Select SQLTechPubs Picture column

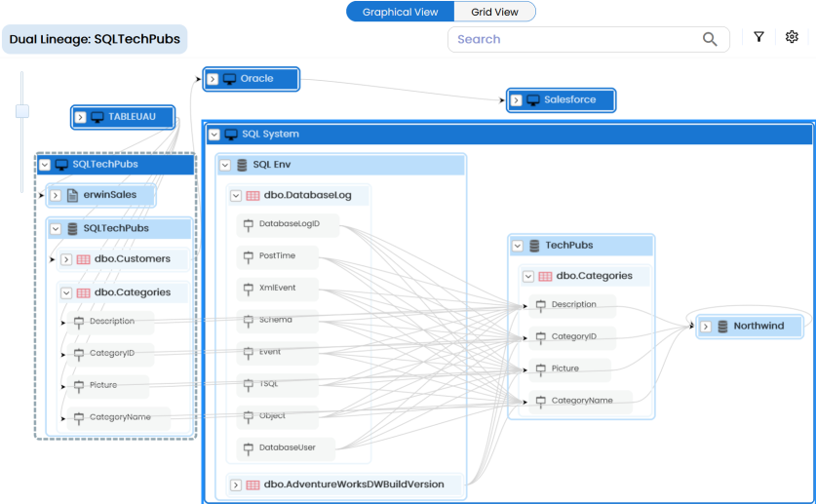point(107,385)
